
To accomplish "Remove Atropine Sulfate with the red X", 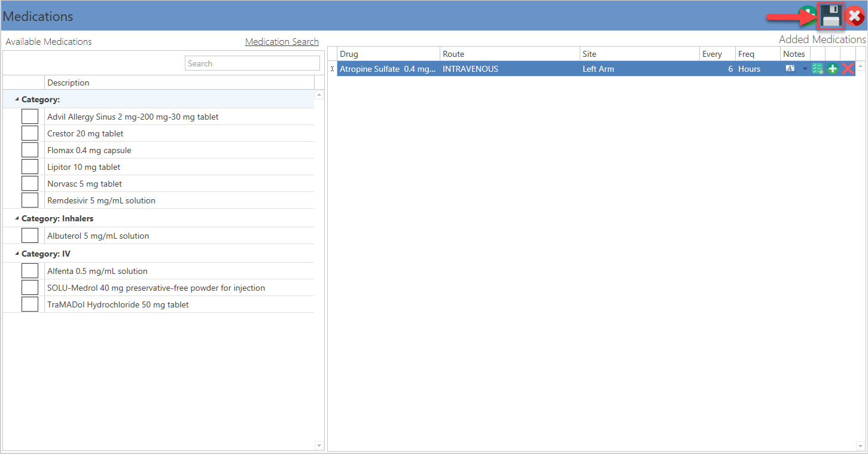I will pyautogui.click(x=848, y=69).
